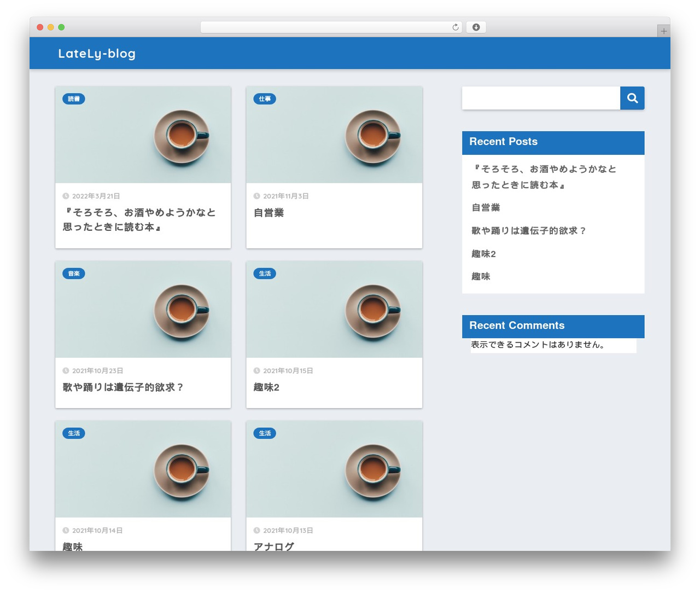Image resolution: width=700 pixels, height=593 pixels.
Task: Click the coffee thumbnail of the 読書 post
Action: [143, 135]
